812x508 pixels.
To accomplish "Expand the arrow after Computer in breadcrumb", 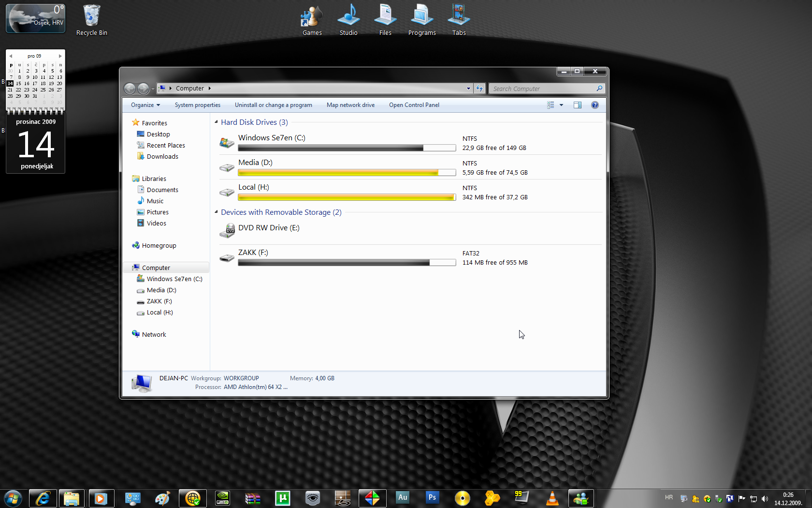I will [x=210, y=89].
